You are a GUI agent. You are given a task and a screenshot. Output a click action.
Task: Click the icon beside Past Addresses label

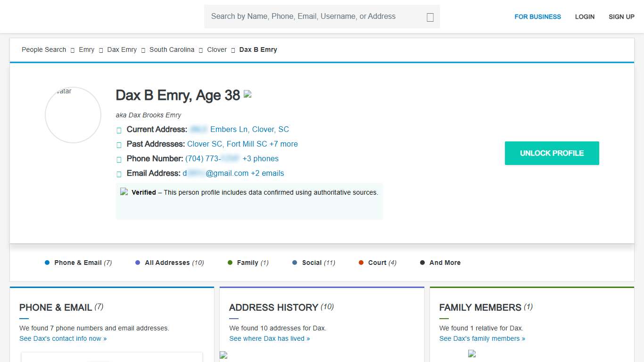pyautogui.click(x=119, y=145)
